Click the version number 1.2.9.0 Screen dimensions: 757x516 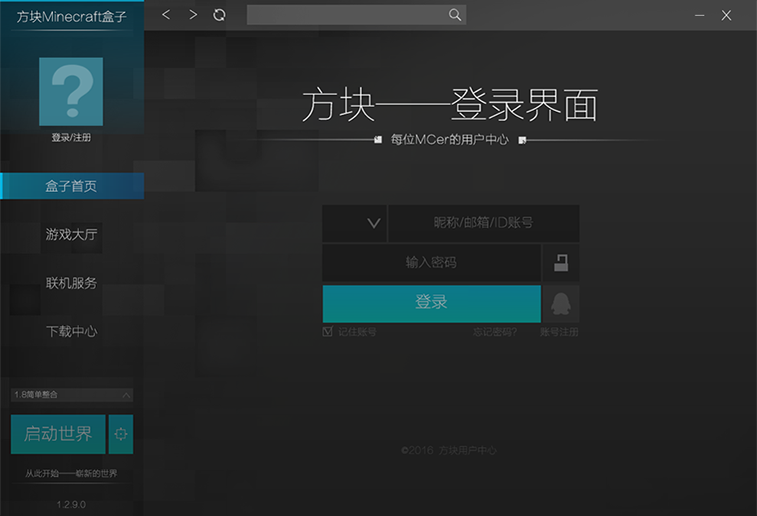point(71,504)
